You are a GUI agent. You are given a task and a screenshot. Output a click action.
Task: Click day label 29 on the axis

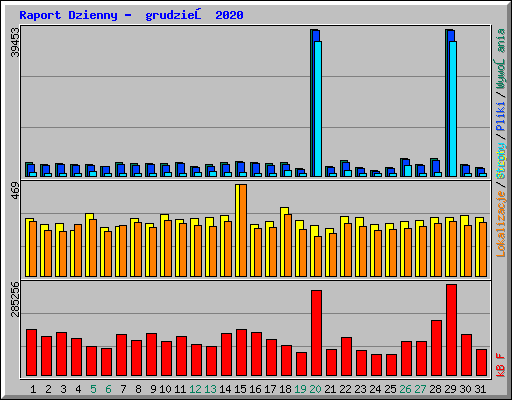tap(450, 389)
